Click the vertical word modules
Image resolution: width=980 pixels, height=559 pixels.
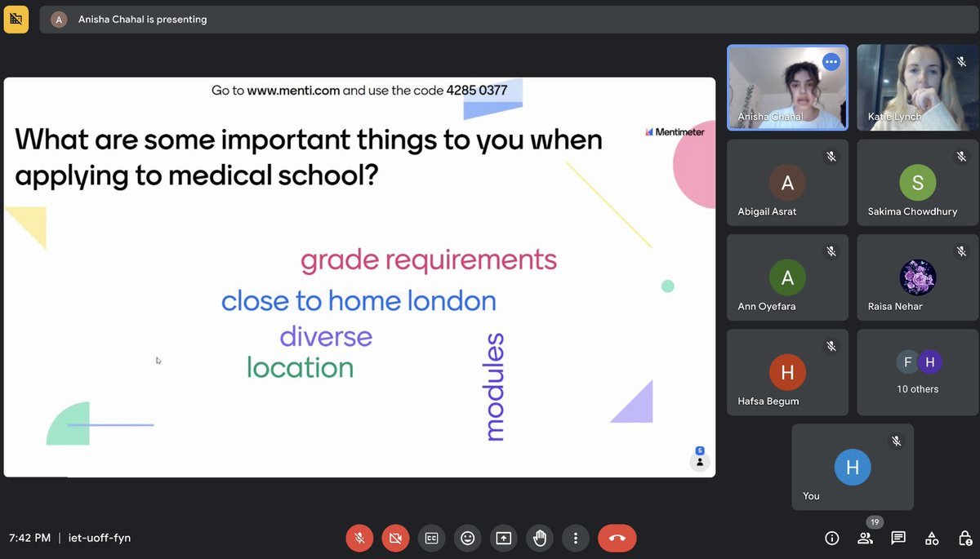pyautogui.click(x=494, y=387)
